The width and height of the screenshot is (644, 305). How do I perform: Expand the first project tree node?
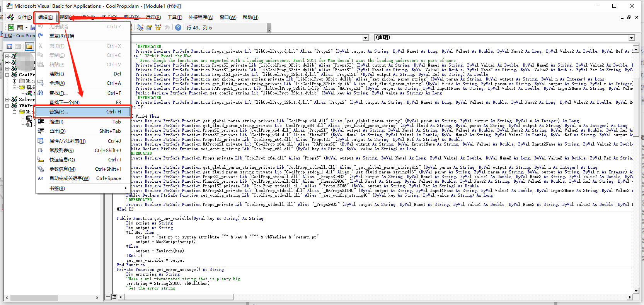[7, 56]
